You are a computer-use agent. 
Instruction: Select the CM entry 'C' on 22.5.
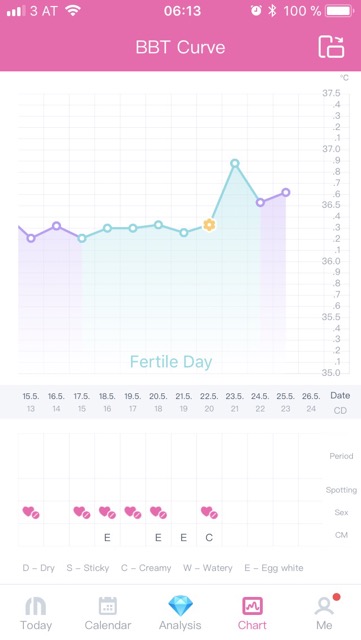[209, 538]
